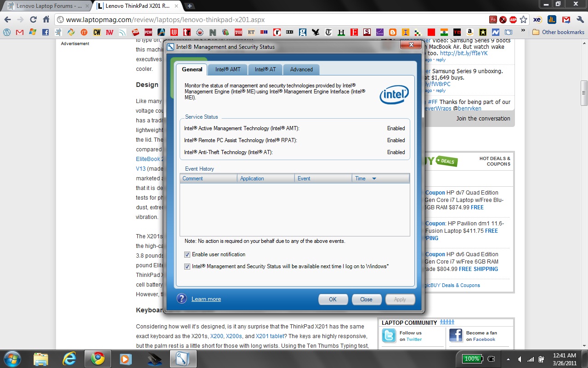Click the Close button in dialog
The height and width of the screenshot is (368, 588).
[x=366, y=299]
